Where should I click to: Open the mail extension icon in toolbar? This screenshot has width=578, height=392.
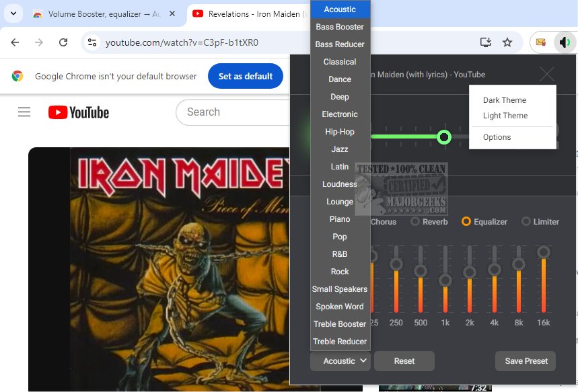541,42
